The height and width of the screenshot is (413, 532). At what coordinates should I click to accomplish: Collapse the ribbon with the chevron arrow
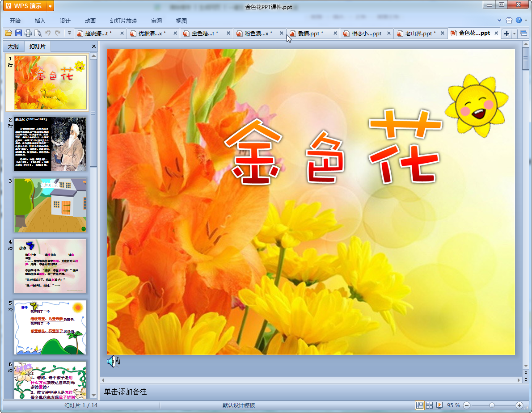[x=499, y=21]
